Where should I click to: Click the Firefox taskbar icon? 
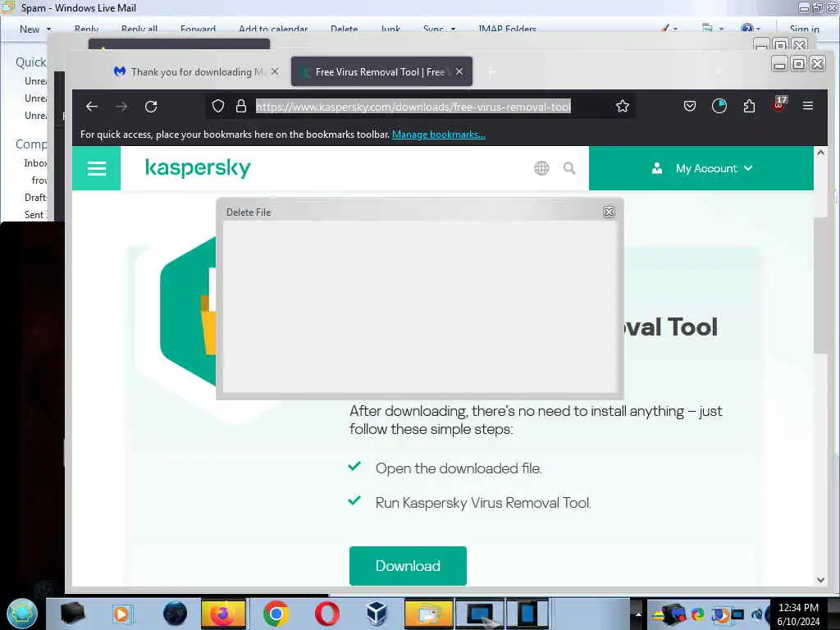tap(223, 614)
